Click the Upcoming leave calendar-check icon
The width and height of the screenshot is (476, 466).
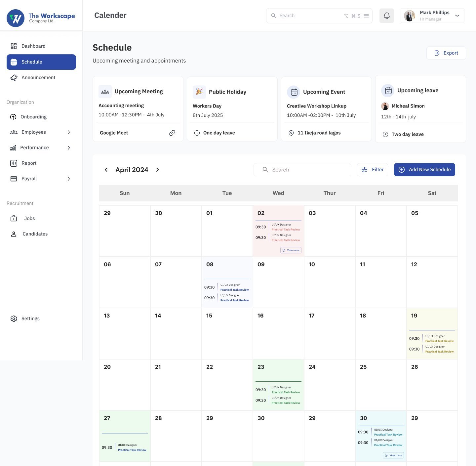tap(388, 91)
